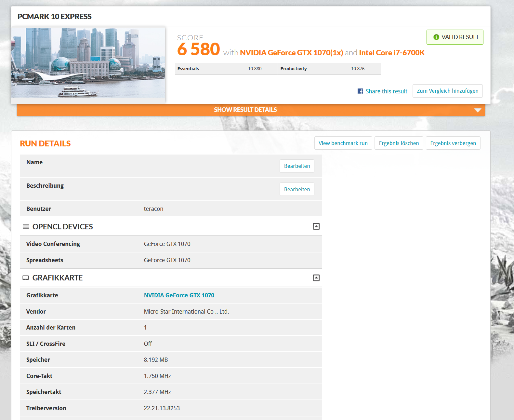Click the Grafikkarte monitor icon
The width and height of the screenshot is (514, 420).
[26, 278]
